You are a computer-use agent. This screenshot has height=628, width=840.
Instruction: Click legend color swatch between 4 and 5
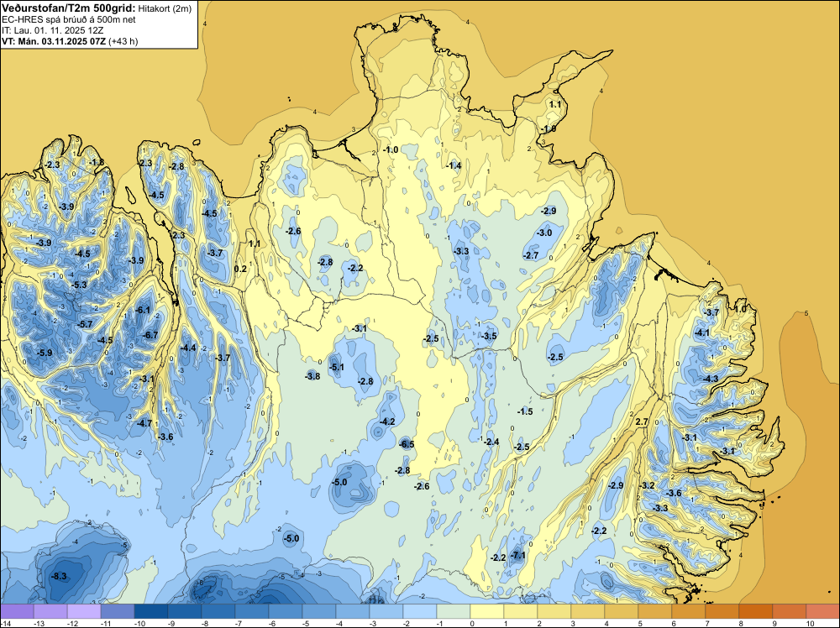(x=622, y=611)
